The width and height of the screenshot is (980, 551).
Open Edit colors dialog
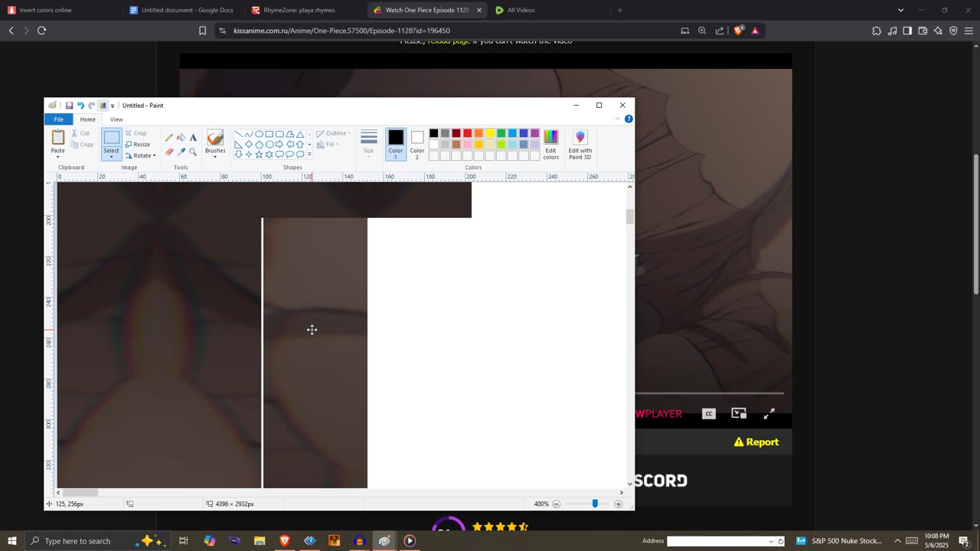click(550, 144)
